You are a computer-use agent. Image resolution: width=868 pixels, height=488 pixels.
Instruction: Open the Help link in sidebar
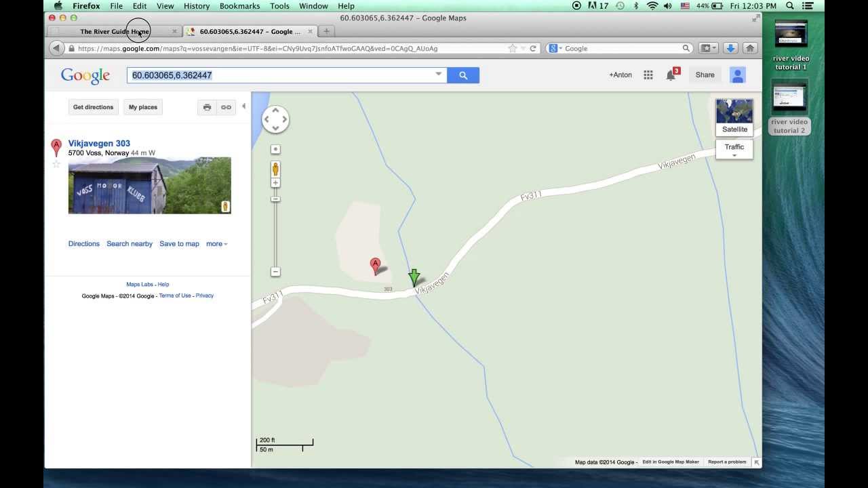point(163,285)
